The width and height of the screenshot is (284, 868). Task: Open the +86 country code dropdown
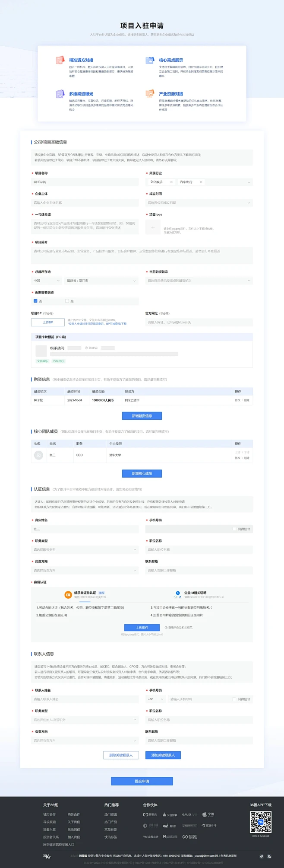pyautogui.click(x=156, y=699)
